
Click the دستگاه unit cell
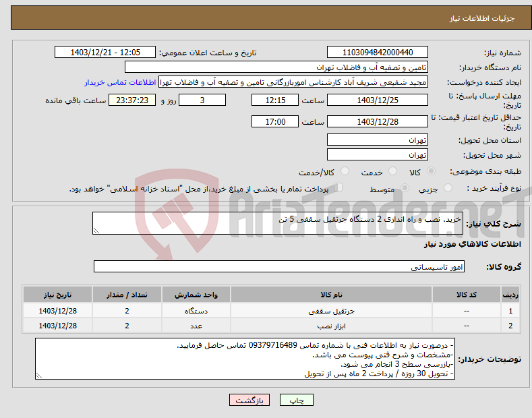196,311
